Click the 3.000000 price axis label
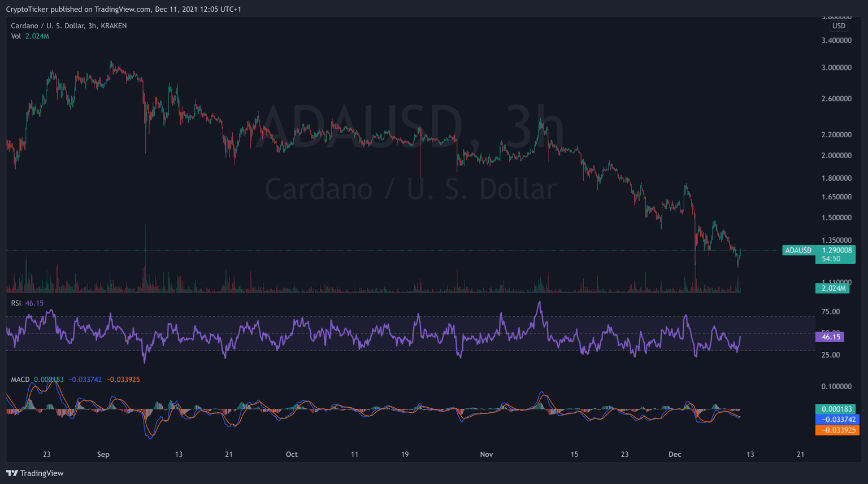 tap(836, 68)
